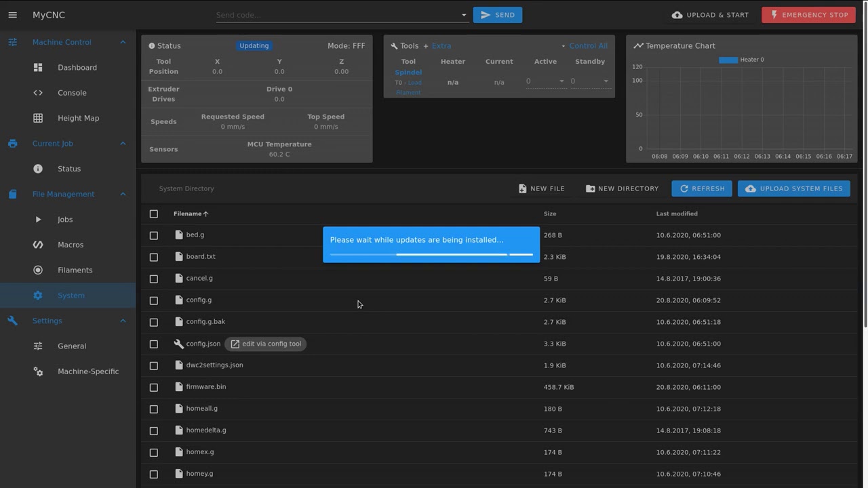Viewport: 868px width, 488px height.
Task: Collapse the File Management section
Action: click(x=123, y=195)
